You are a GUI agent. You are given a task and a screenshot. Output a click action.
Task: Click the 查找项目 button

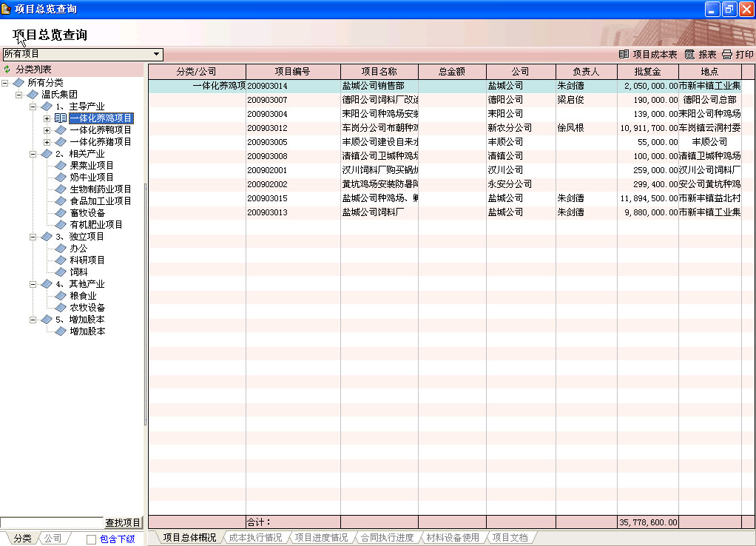(x=123, y=523)
